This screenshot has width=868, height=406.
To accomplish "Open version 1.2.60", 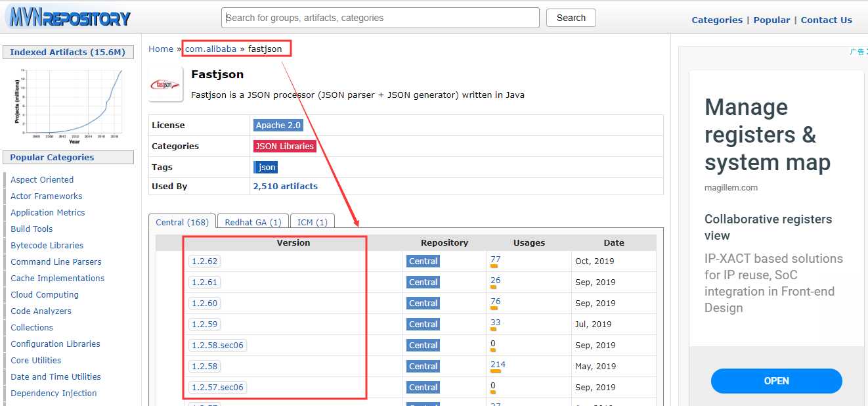I will [204, 303].
